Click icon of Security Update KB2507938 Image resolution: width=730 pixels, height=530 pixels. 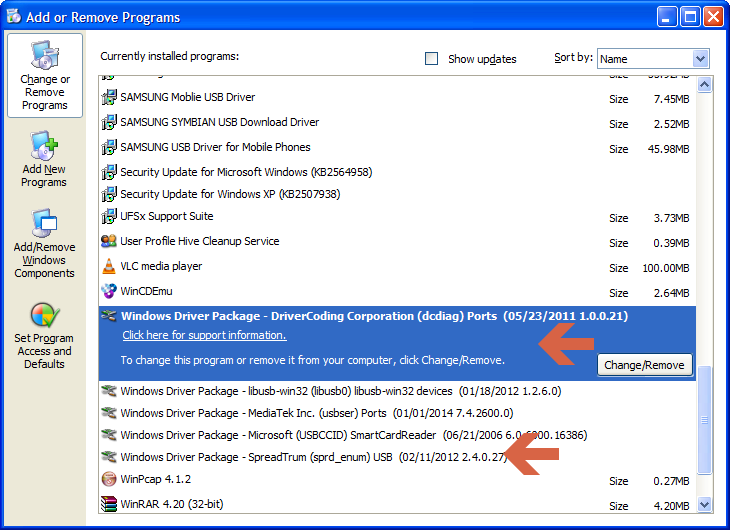109,194
